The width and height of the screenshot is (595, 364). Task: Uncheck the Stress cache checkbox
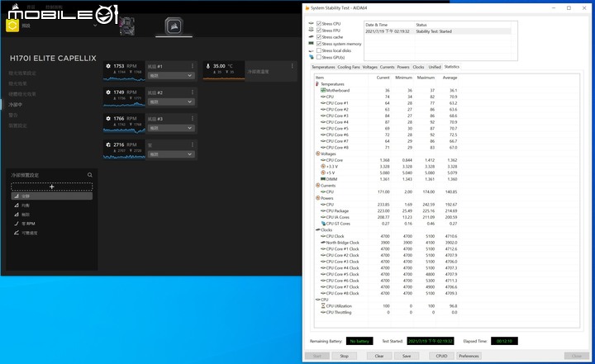pyautogui.click(x=319, y=37)
